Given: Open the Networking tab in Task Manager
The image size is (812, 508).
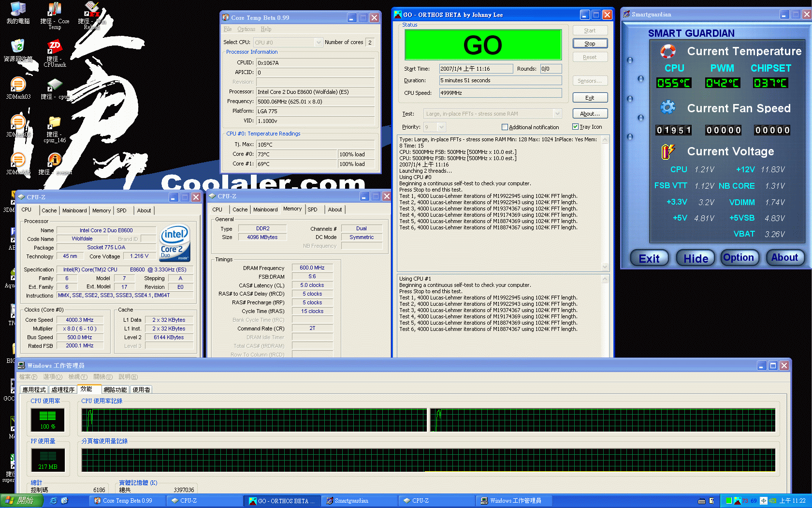Looking at the screenshot, I should click(115, 389).
